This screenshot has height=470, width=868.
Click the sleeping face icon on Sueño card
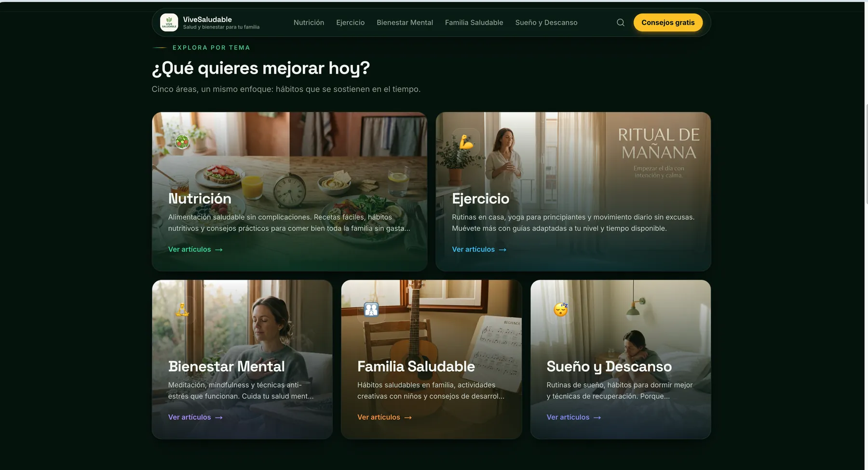pyautogui.click(x=561, y=309)
